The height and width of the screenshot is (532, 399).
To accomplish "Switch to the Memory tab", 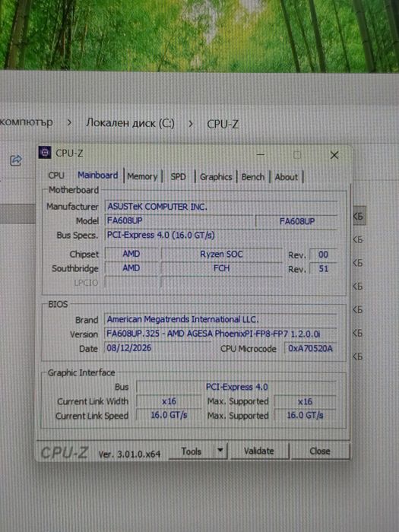I will click(x=143, y=176).
